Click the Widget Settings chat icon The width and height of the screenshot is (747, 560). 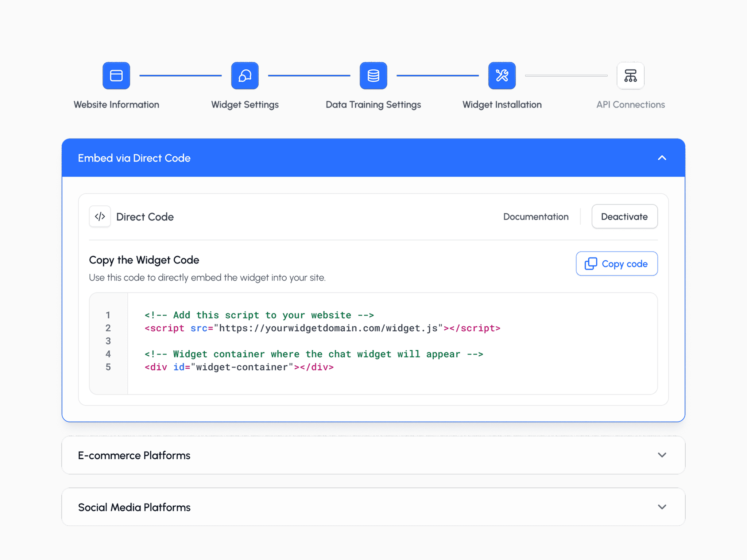245,75
